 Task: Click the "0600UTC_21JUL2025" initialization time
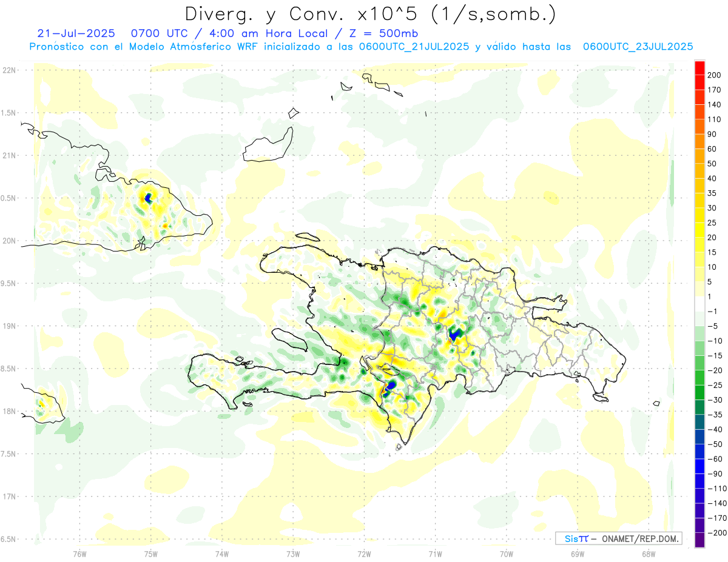414,46
